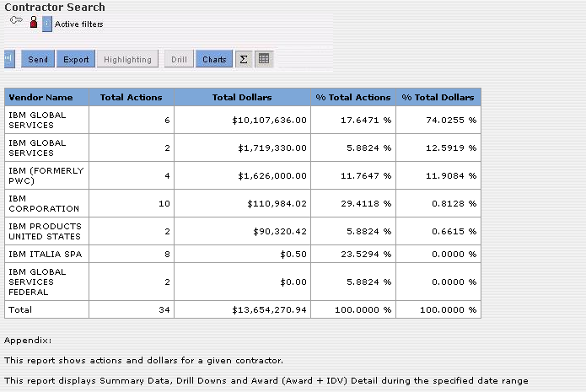Select the IBM CORPORATION vendor cell

pos(46,203)
